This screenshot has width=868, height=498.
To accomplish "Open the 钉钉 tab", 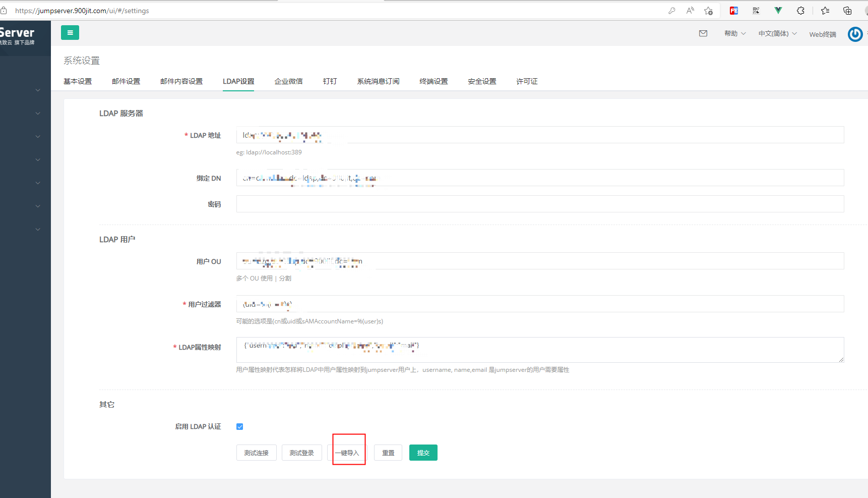I will pyautogui.click(x=330, y=81).
